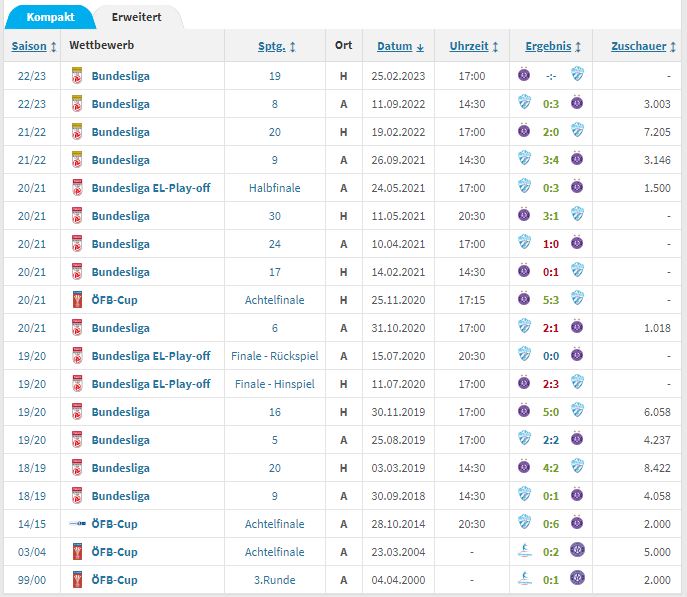
Task: Click Bundesliga logo in 19.02.2022 row
Action: tap(77, 131)
